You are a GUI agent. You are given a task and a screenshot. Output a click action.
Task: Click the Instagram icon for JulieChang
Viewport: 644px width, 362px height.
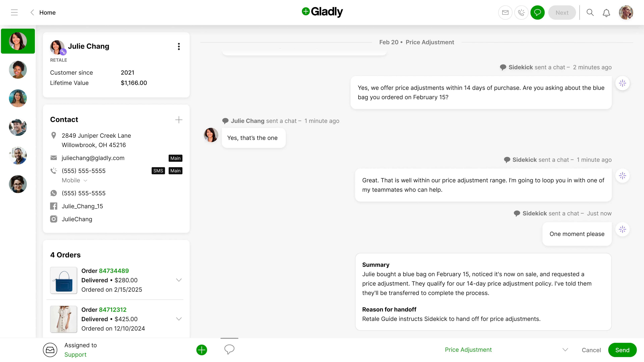54,219
